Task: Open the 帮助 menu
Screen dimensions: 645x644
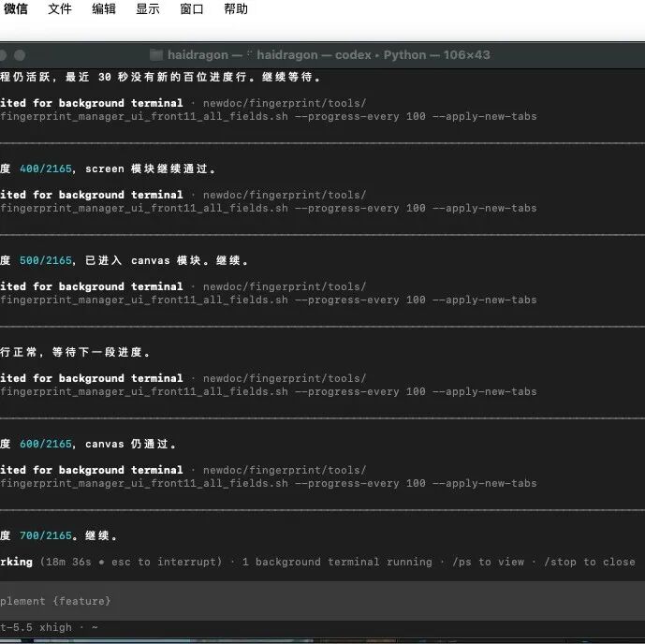Action: tap(236, 8)
